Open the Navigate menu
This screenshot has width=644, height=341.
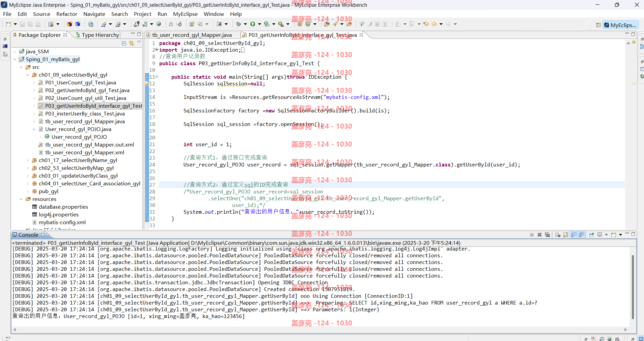(94, 14)
